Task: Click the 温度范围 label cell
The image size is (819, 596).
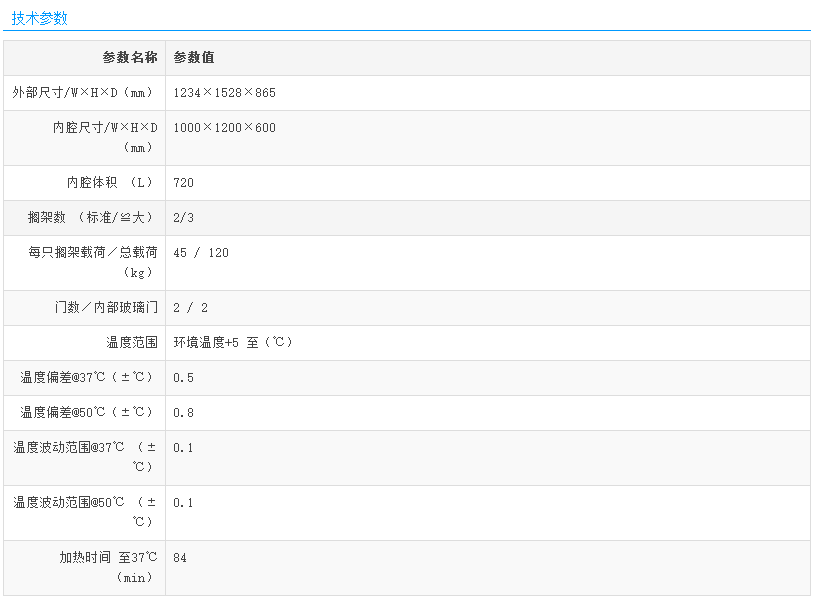Action: (x=132, y=343)
